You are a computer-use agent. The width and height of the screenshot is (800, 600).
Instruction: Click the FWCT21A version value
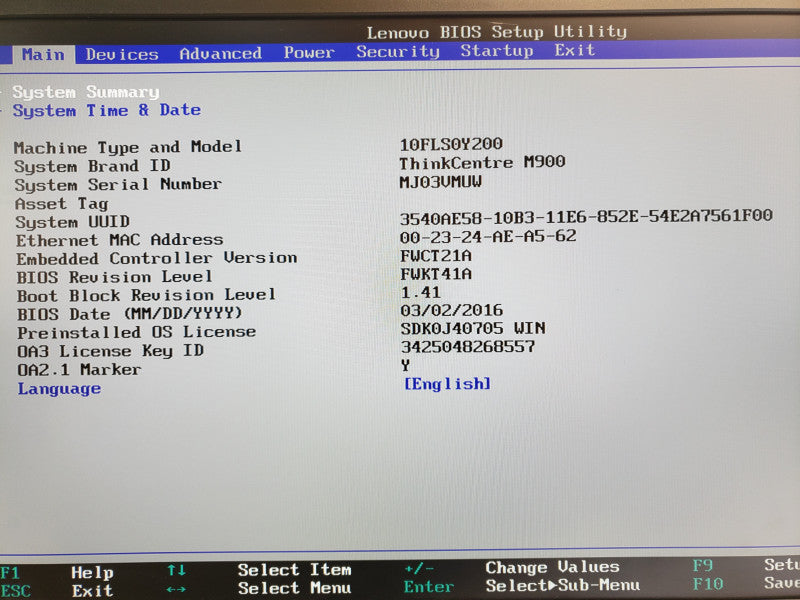coord(436,255)
